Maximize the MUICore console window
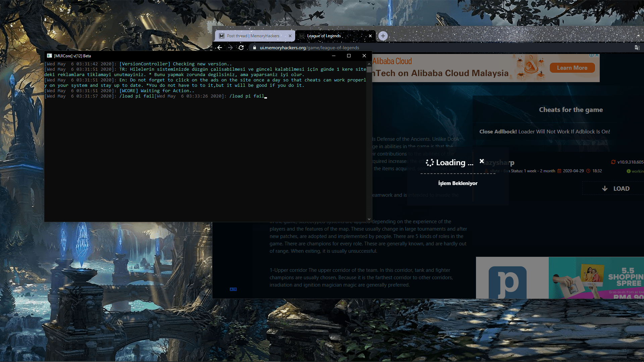 (349, 56)
